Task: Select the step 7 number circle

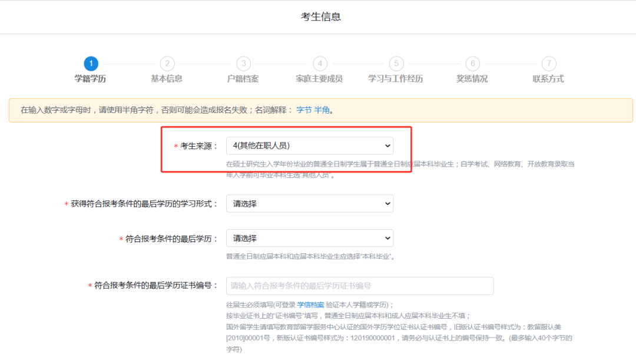Action: (x=548, y=64)
